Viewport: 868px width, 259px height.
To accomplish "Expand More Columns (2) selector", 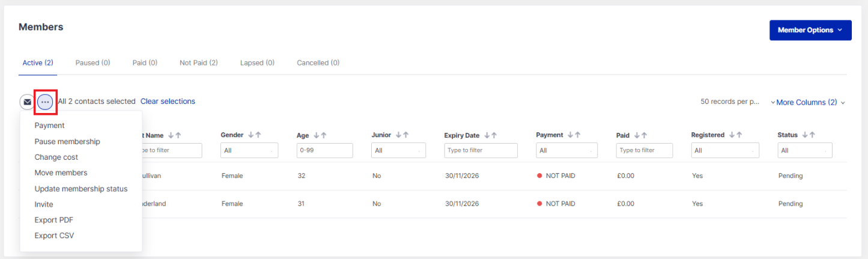I will 808,103.
